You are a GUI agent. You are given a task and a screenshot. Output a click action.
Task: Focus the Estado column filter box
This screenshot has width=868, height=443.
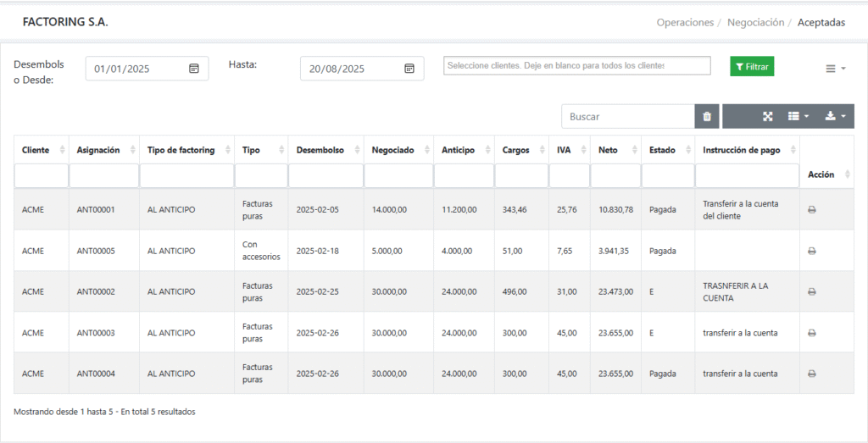[667, 176]
